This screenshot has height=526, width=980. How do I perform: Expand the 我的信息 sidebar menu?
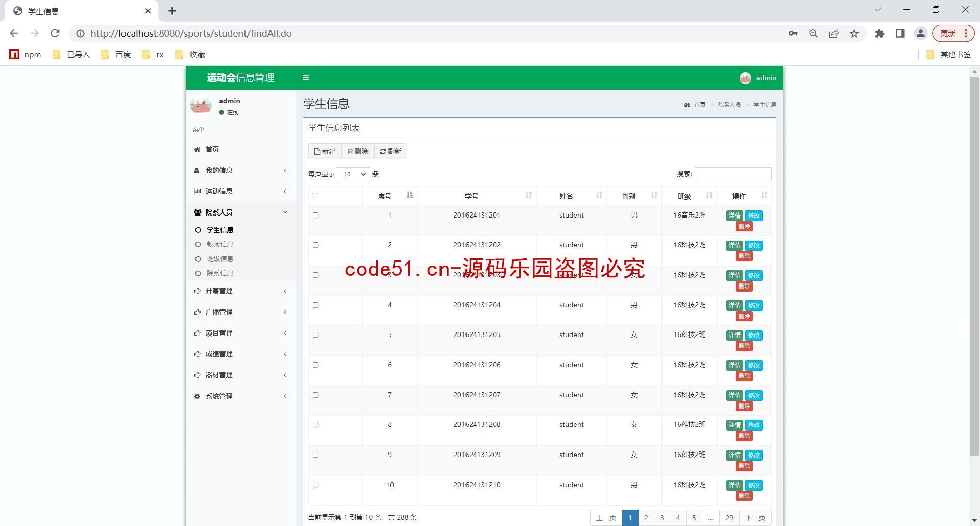pyautogui.click(x=240, y=170)
